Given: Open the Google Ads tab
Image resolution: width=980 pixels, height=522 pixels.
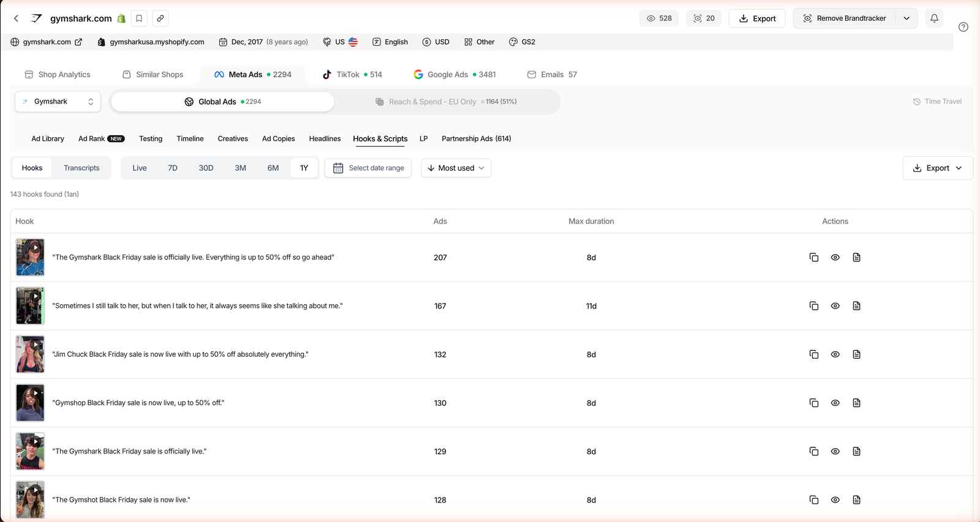Looking at the screenshot, I should tap(454, 75).
